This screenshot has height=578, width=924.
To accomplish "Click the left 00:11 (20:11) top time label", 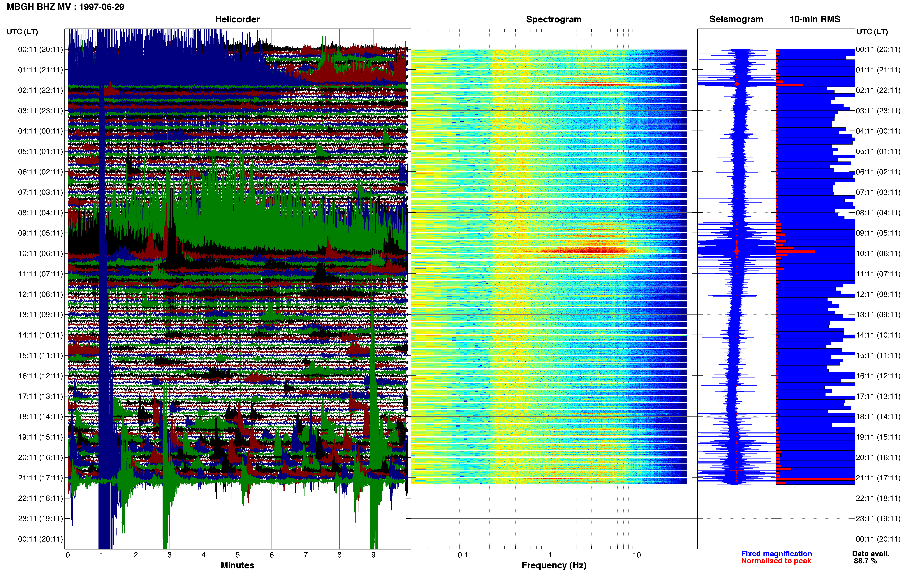I will (41, 49).
